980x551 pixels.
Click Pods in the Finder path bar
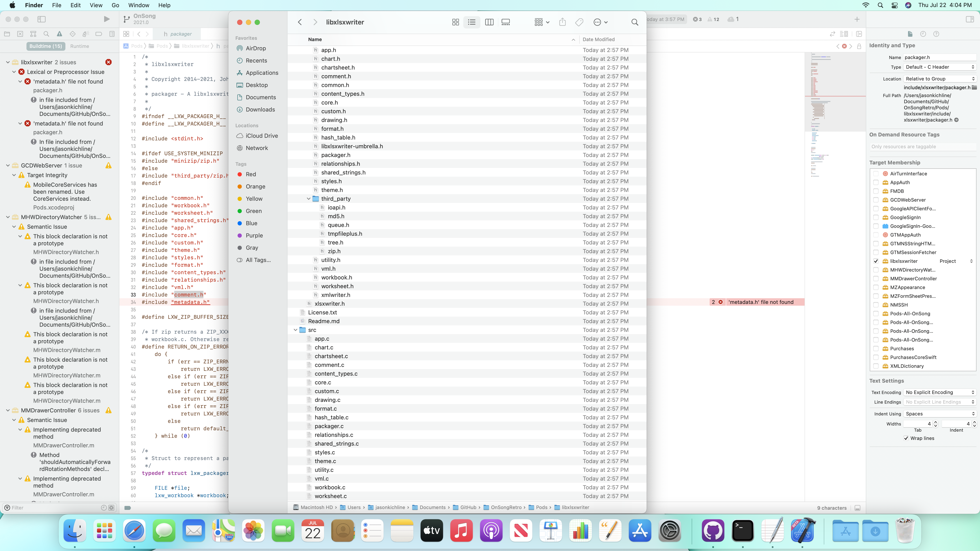pyautogui.click(x=538, y=507)
